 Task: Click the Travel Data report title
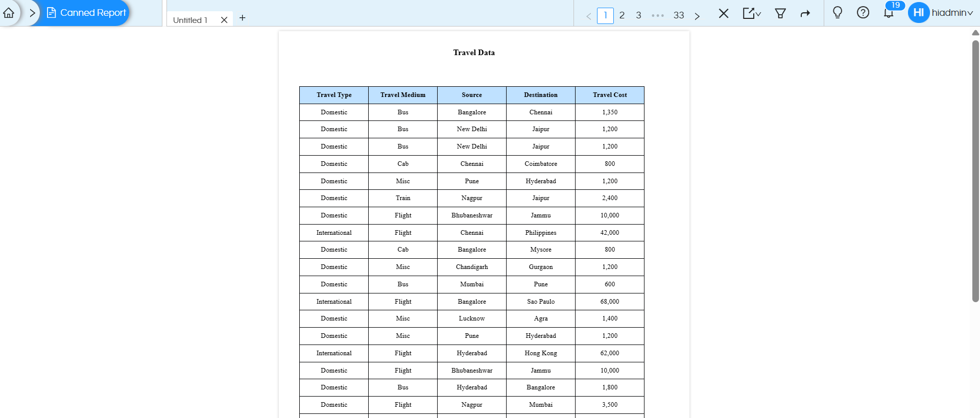(x=474, y=53)
